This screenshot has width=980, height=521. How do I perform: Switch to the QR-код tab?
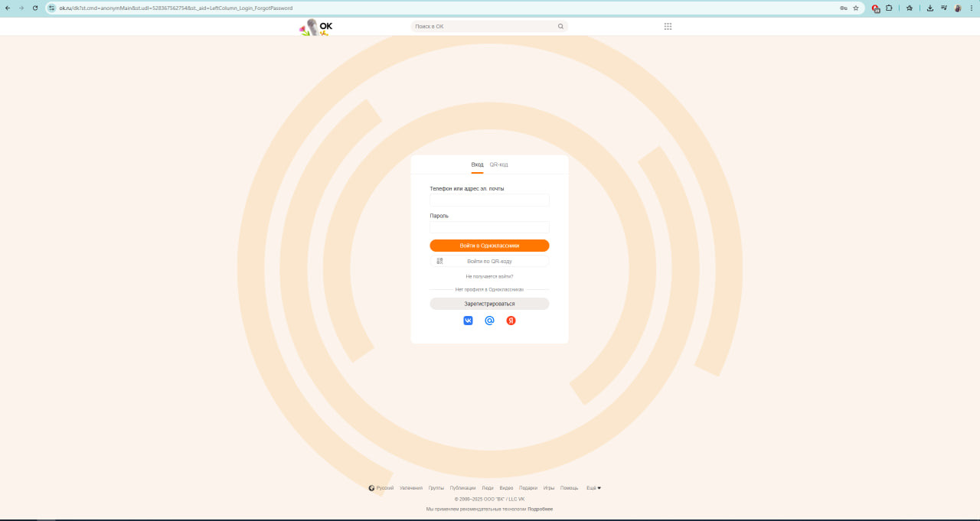(499, 164)
